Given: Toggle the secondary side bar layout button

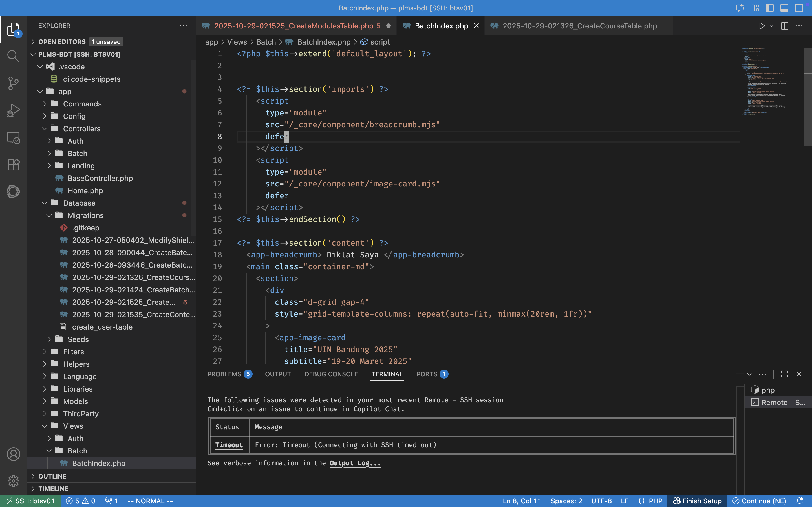Looking at the screenshot, I should (799, 8).
